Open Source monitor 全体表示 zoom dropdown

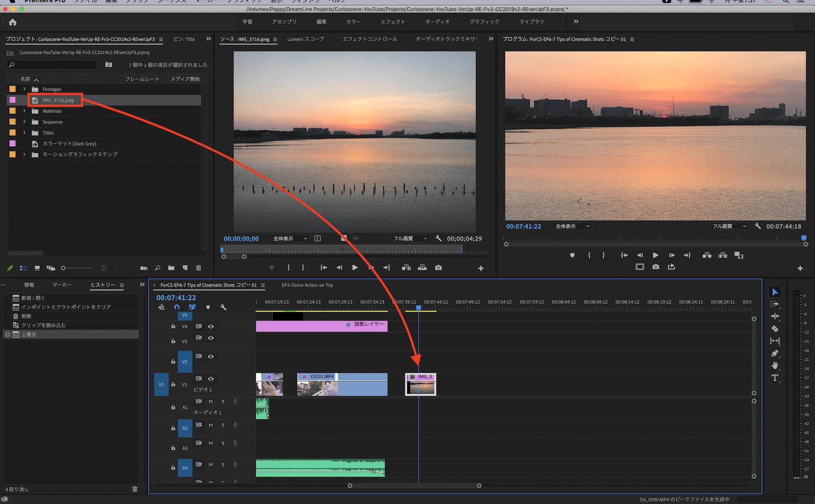point(290,239)
